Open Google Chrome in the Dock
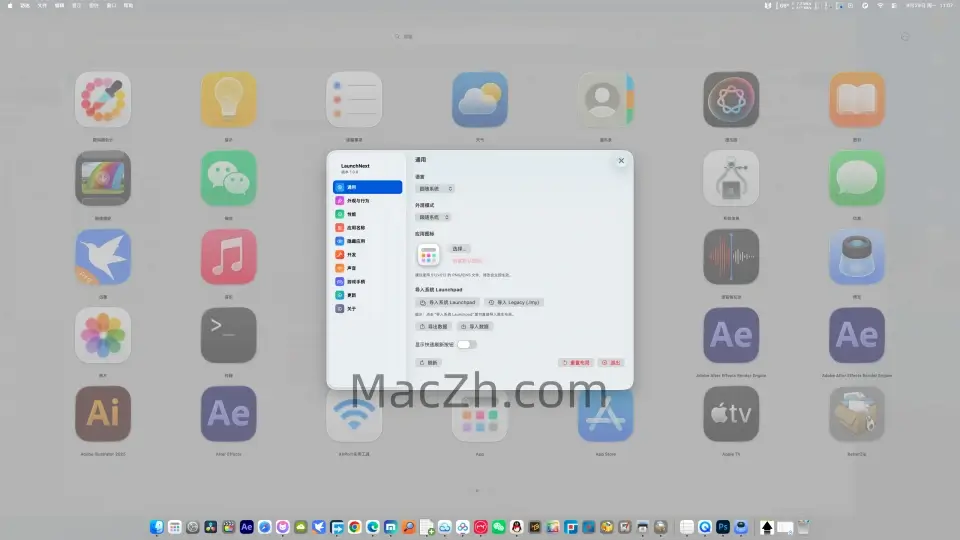The width and height of the screenshot is (960, 540). pyautogui.click(x=354, y=527)
